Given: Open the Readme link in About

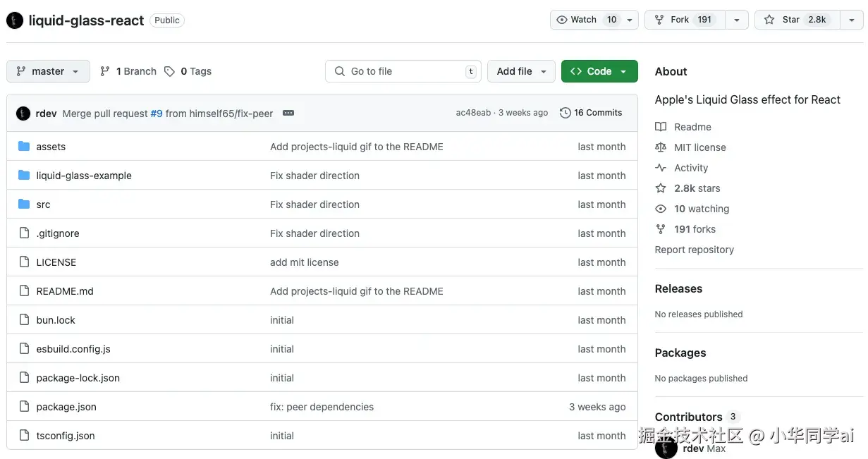Looking at the screenshot, I should [x=692, y=127].
